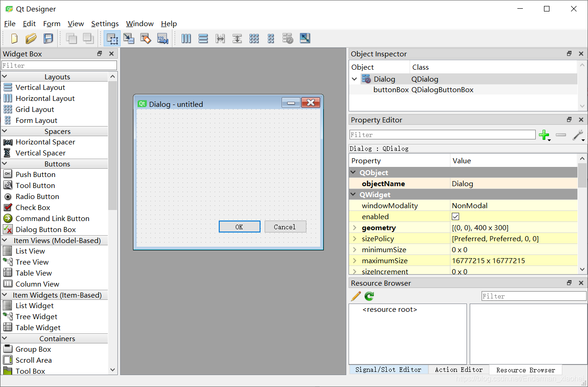This screenshot has width=588, height=387.
Task: Open the Window menu
Action: point(140,23)
